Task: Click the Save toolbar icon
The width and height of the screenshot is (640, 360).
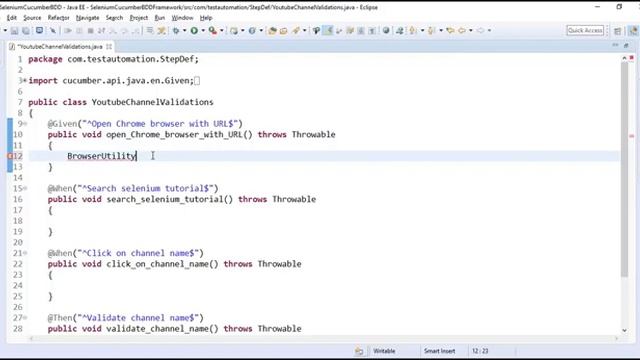Action: (14, 31)
